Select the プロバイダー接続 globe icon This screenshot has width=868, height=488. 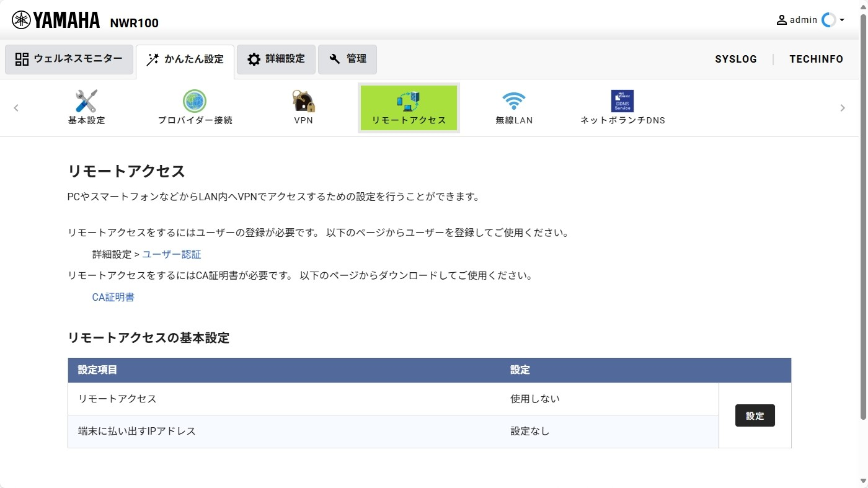click(x=195, y=101)
